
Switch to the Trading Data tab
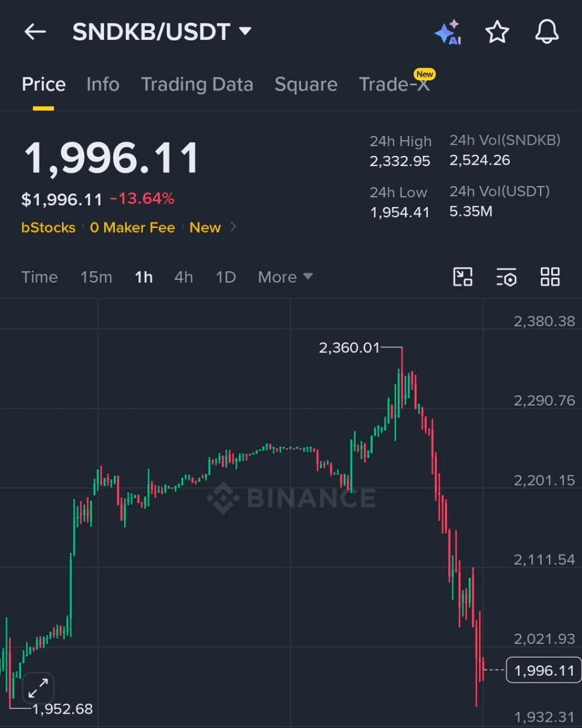197,85
